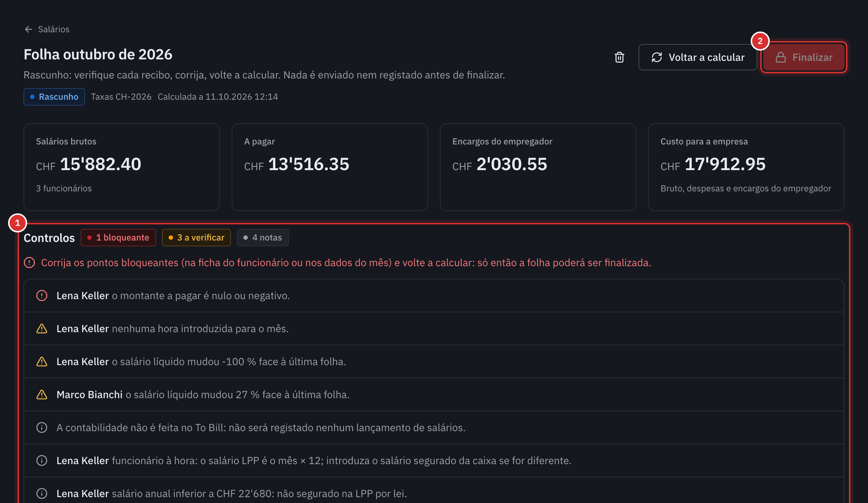Image resolution: width=868 pixels, height=503 pixels.
Task: Go back via the Salários arrow icon
Action: pos(29,29)
